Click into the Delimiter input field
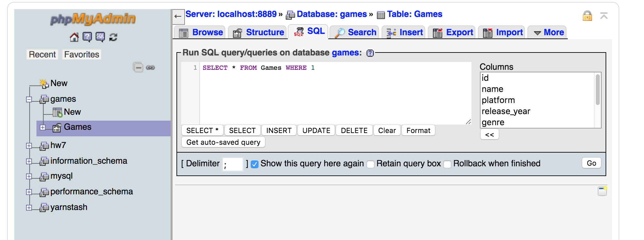Screen dimensions: 644x240 [x=232, y=164]
